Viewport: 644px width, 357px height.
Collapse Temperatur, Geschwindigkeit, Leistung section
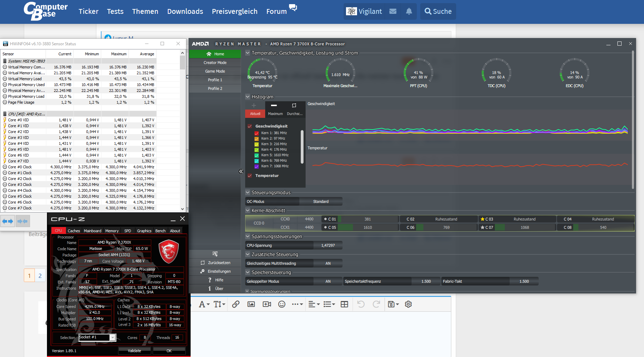pyautogui.click(x=248, y=53)
